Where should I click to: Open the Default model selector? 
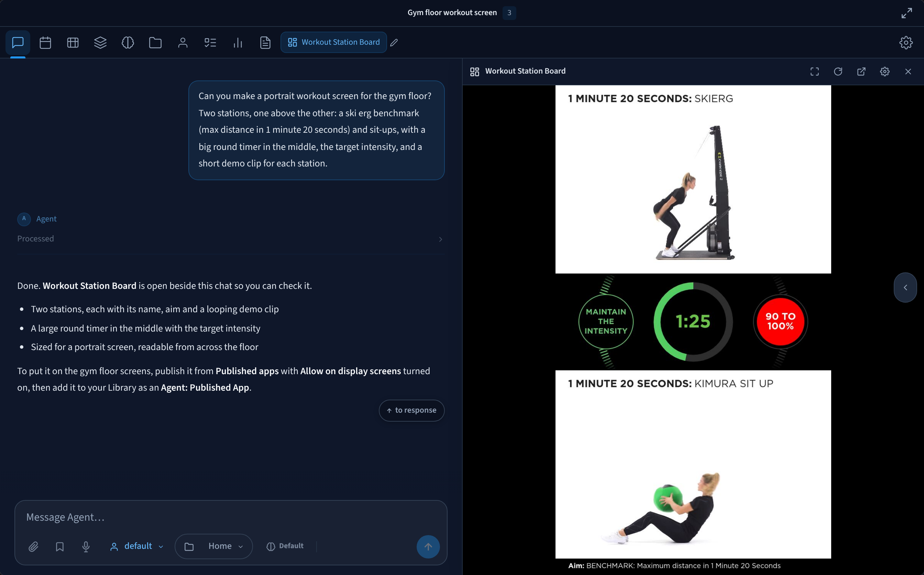coord(285,546)
